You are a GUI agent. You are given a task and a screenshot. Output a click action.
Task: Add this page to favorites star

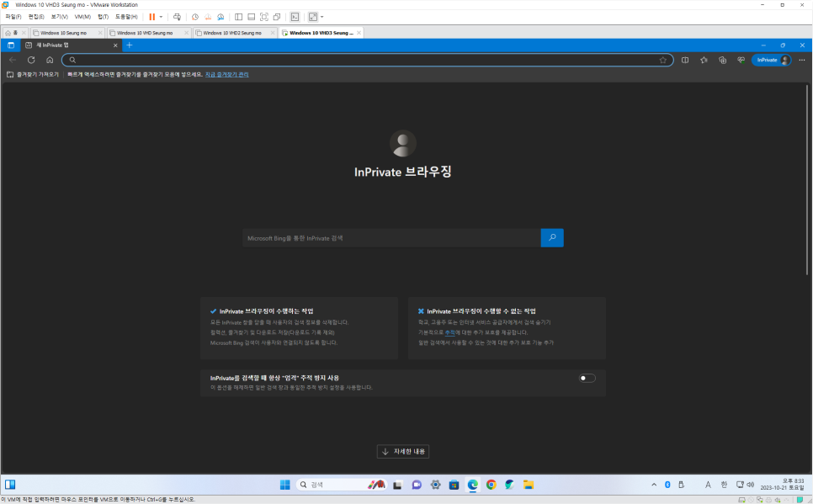pos(662,60)
